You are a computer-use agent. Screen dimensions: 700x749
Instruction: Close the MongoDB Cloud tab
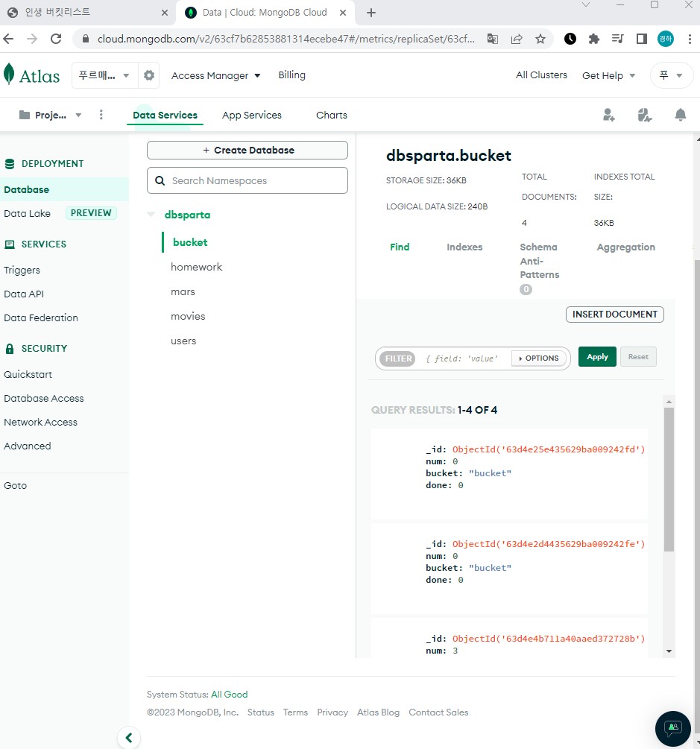coord(343,13)
